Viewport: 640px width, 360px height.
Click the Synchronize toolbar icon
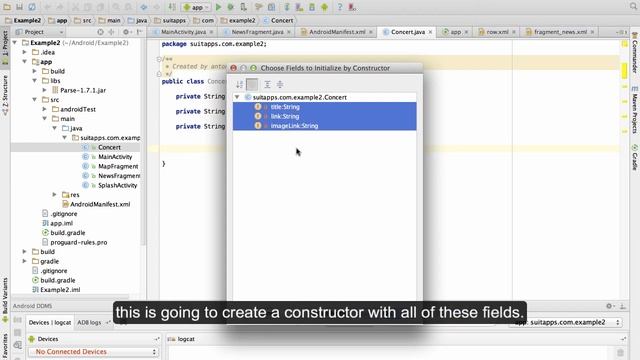coord(32,7)
